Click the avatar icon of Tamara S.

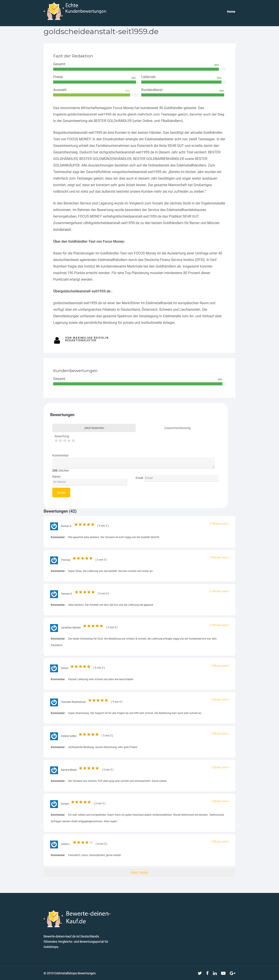point(54,594)
